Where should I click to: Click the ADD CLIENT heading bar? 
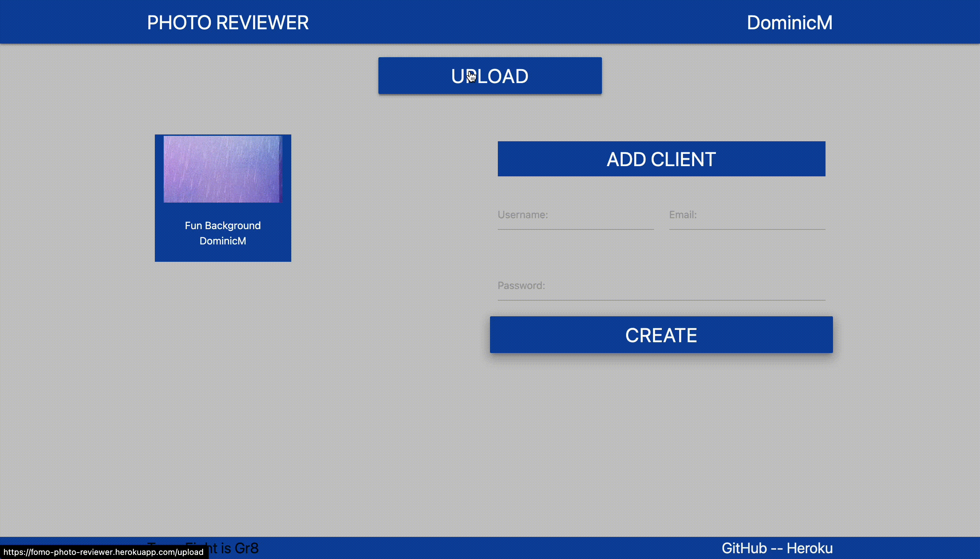[x=661, y=159]
